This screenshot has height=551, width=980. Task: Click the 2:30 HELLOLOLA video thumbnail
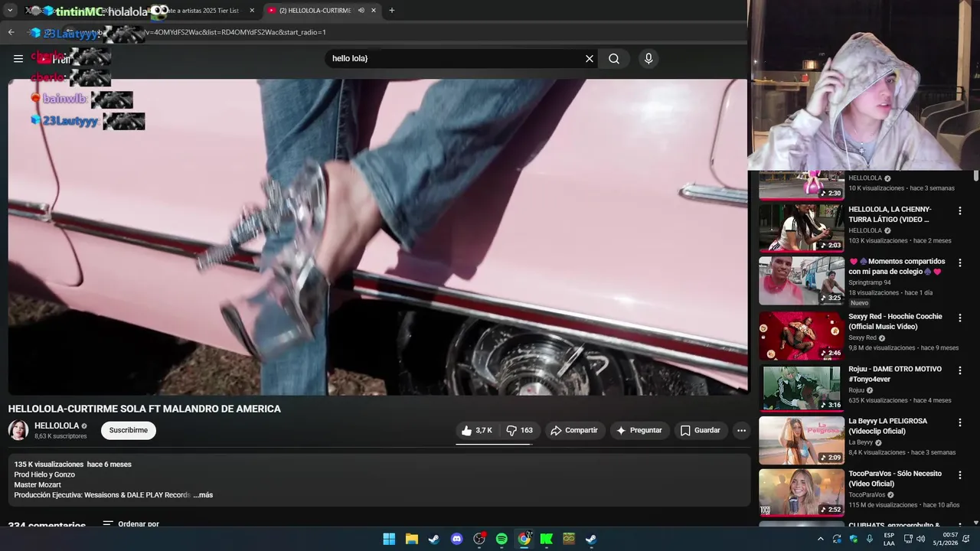click(x=801, y=185)
